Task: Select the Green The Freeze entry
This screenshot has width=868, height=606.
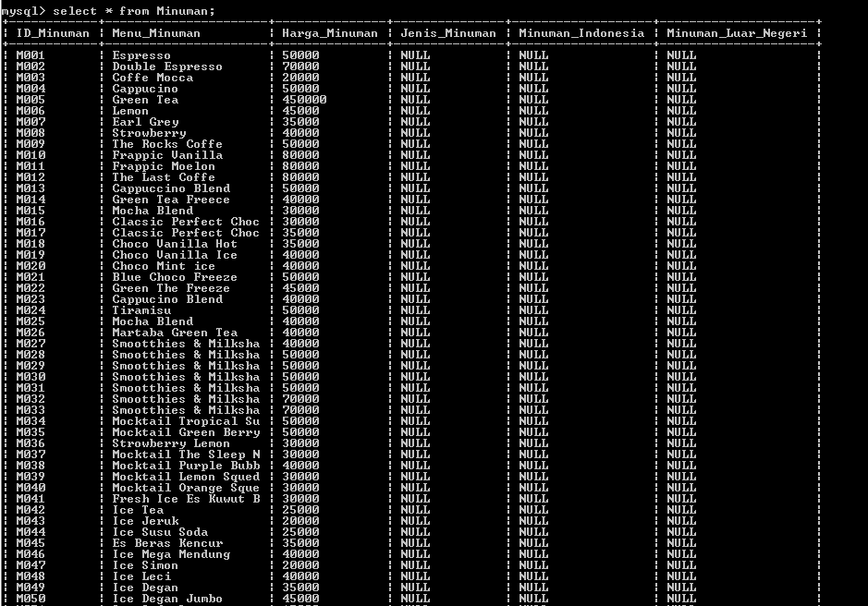Action: [x=171, y=288]
